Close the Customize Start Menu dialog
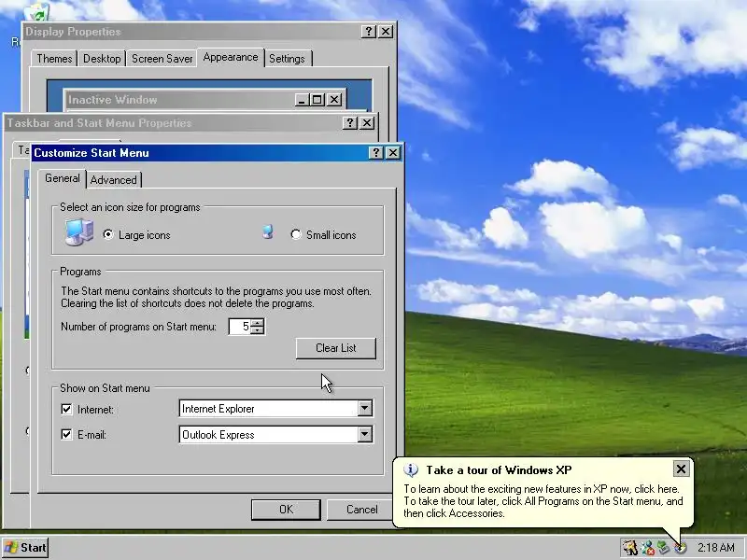The width and height of the screenshot is (747, 560). (x=393, y=152)
